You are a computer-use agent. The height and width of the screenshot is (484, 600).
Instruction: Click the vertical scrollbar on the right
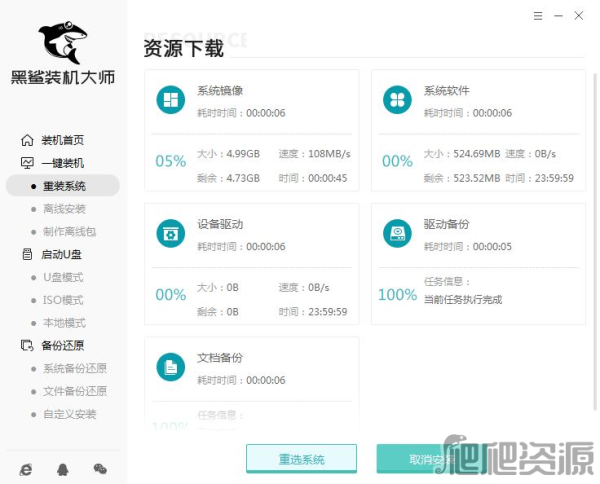pyautogui.click(x=595, y=241)
